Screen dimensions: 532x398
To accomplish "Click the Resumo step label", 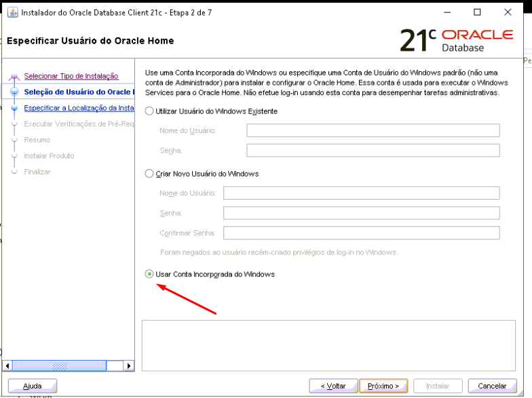I will click(x=37, y=140).
